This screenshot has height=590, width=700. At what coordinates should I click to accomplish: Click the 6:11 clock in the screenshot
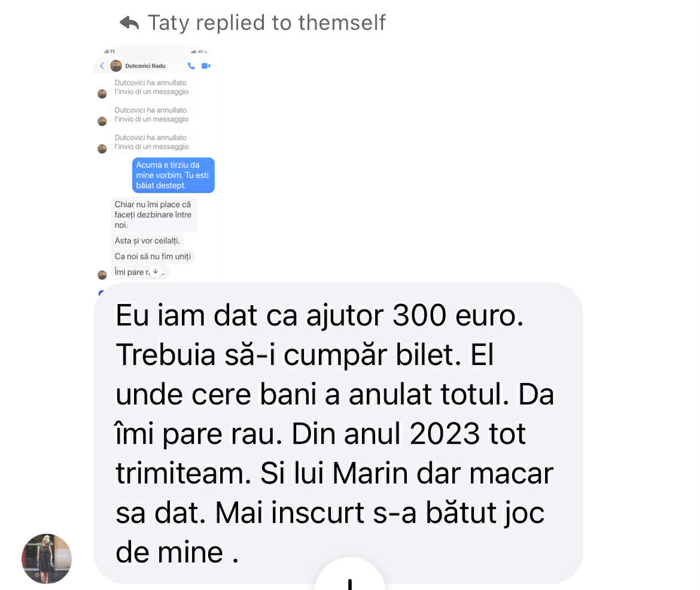pos(109,51)
